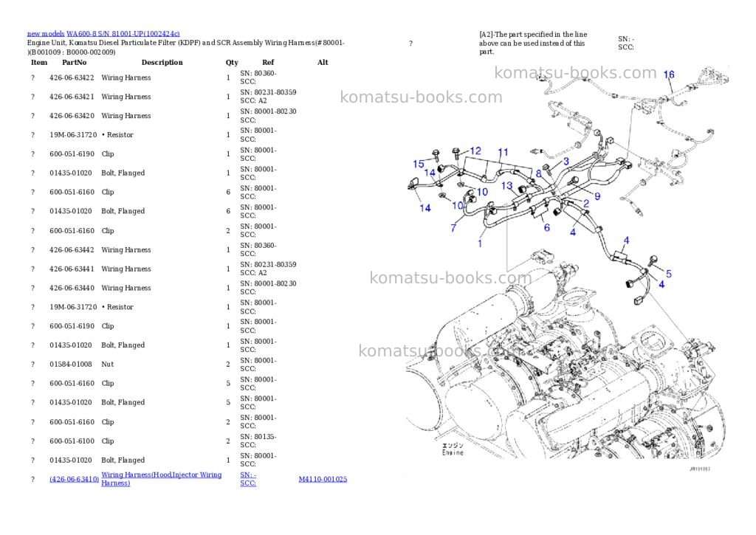Select part number 426-06-63420

point(72,116)
